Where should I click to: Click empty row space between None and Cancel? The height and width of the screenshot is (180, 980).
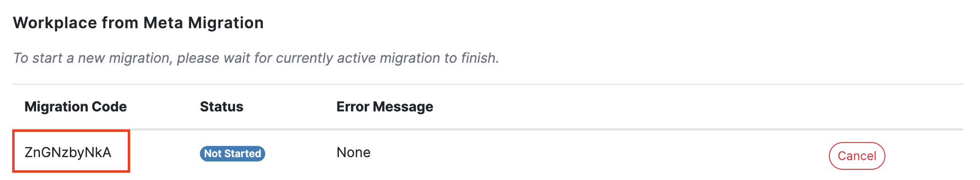(600, 153)
